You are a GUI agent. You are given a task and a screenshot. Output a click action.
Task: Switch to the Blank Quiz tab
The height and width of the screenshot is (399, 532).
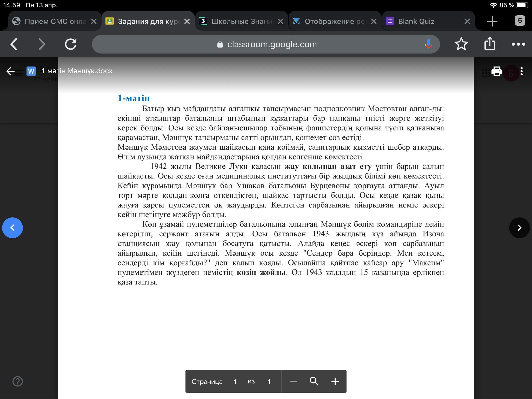pos(416,21)
